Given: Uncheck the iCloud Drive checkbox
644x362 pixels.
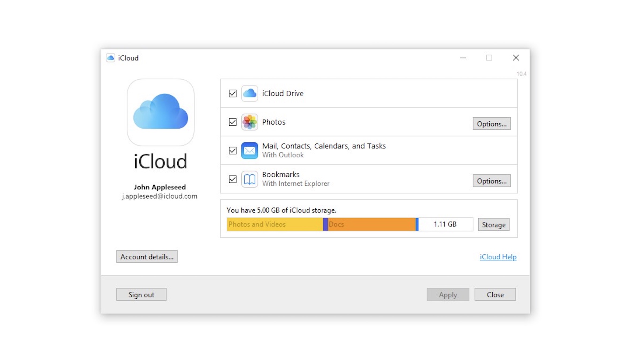Looking at the screenshot, I should point(233,93).
